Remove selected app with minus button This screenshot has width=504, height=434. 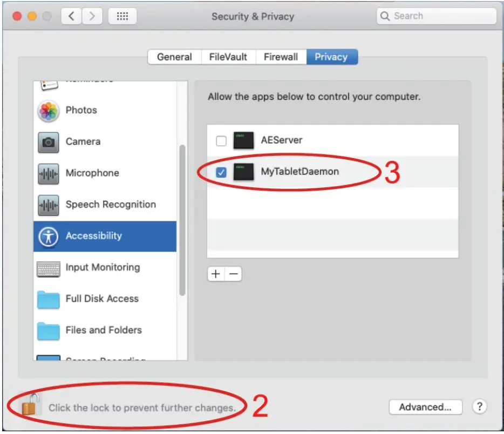tap(233, 274)
